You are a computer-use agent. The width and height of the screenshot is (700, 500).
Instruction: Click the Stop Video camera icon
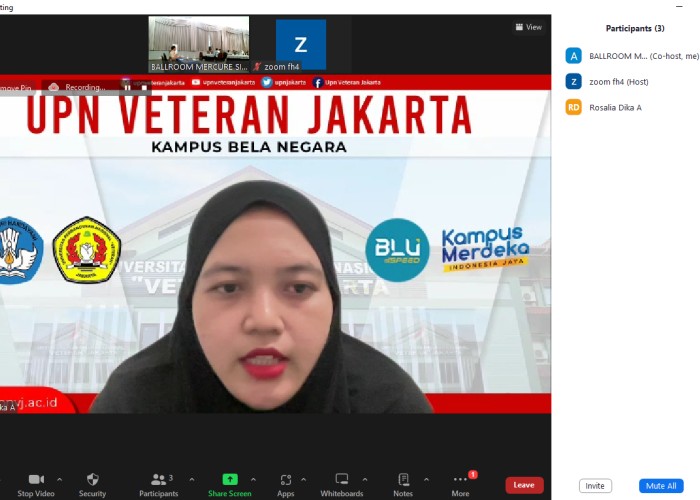point(36,479)
